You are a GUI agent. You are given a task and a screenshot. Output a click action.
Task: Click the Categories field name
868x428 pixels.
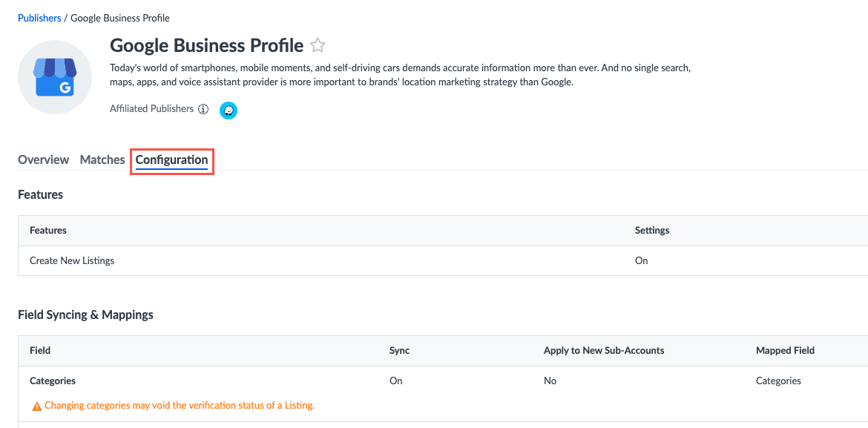point(53,381)
